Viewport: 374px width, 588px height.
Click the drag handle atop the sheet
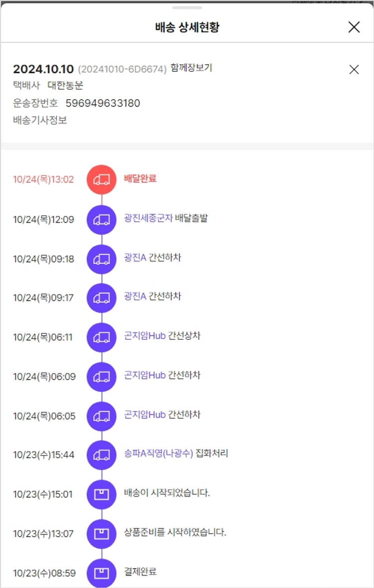point(187,7)
